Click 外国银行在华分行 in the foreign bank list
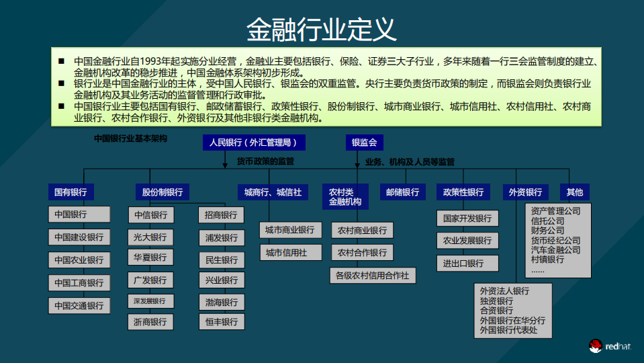Image resolution: width=644 pixels, height=363 pixels. (512, 320)
